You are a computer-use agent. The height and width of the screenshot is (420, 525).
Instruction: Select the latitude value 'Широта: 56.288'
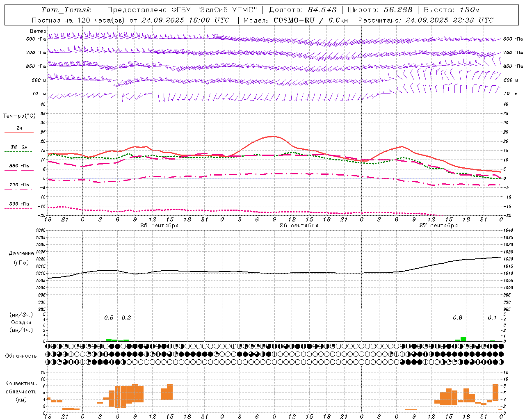(x=380, y=10)
